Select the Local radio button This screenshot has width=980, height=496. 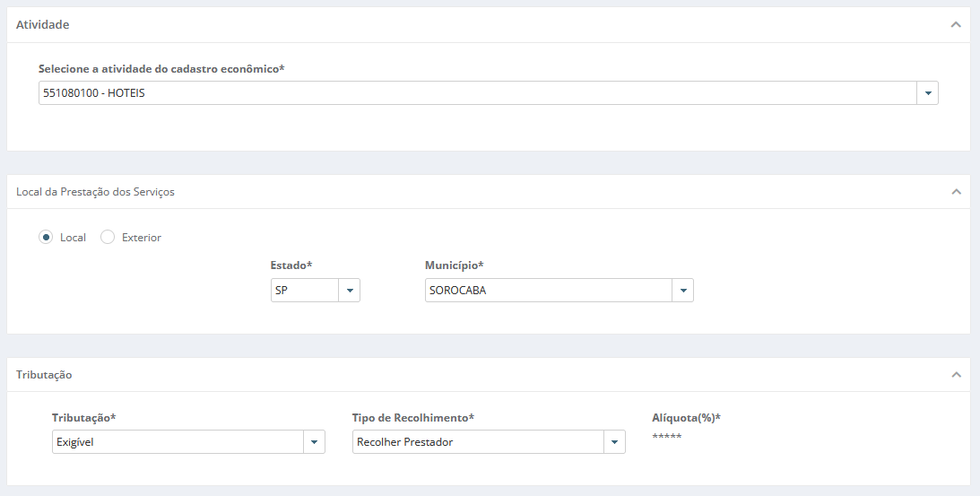(46, 237)
